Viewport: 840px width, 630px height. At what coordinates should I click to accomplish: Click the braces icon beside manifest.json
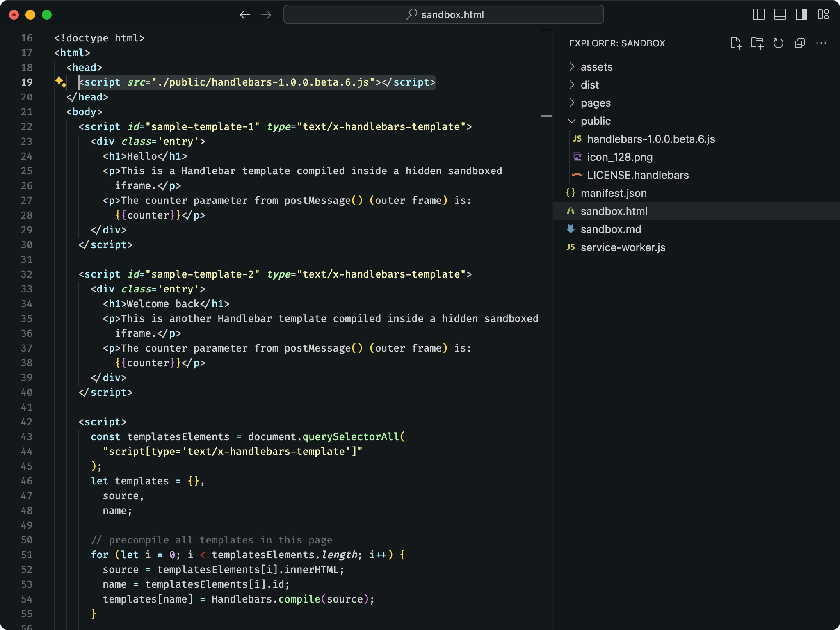pyautogui.click(x=571, y=193)
